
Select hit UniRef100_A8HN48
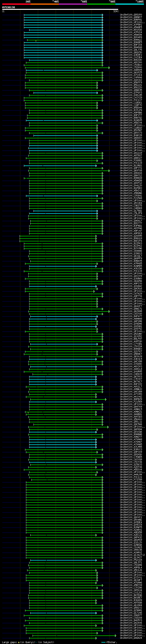point(131,319)
